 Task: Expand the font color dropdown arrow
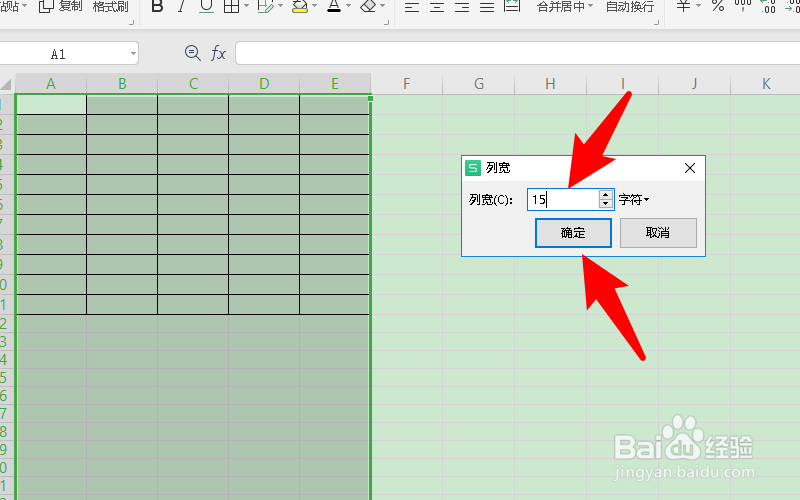(348, 6)
